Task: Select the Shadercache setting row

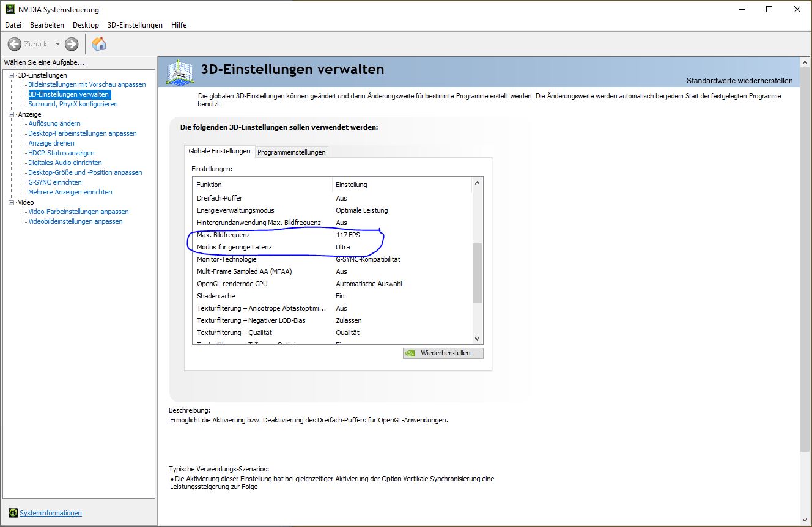Action: pyautogui.click(x=333, y=296)
